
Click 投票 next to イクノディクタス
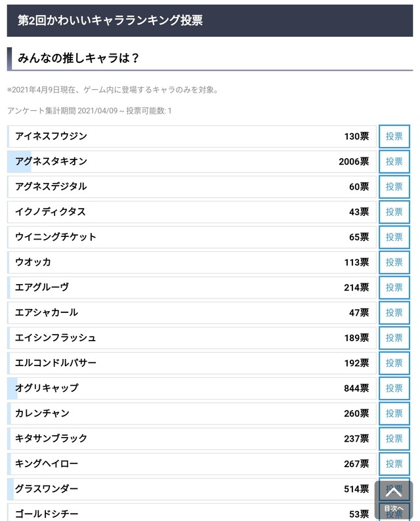394,212
